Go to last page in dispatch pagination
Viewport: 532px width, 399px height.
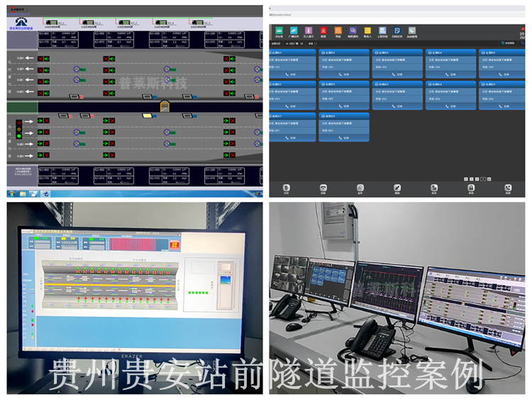coord(489,179)
